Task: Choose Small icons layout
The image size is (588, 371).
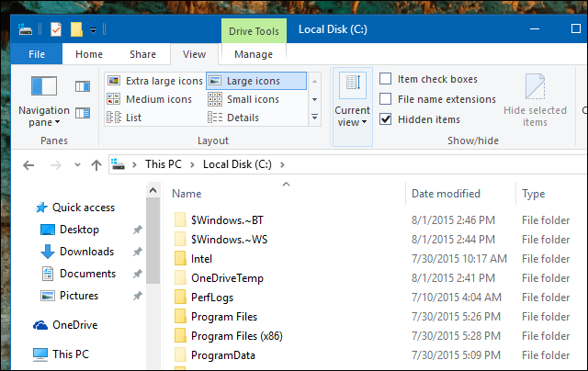Action: [x=243, y=99]
